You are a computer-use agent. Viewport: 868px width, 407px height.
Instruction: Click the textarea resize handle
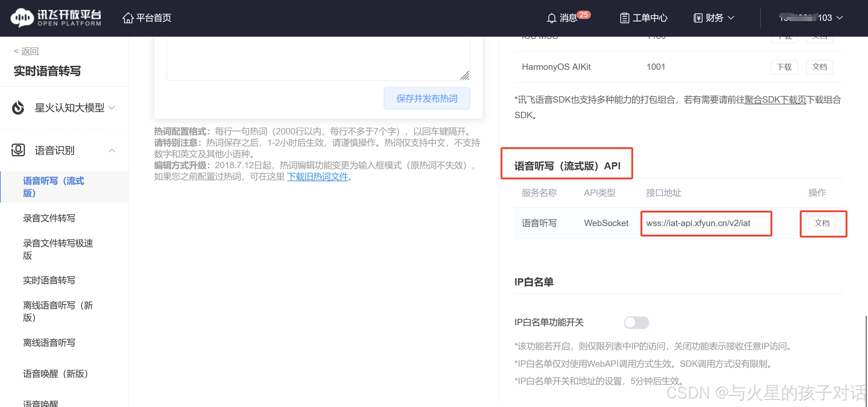(465, 75)
